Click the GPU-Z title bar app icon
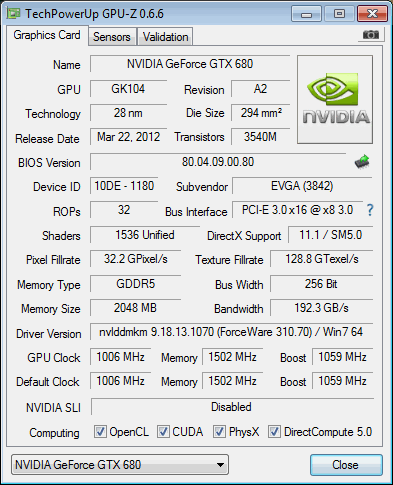The height and width of the screenshot is (485, 393). point(14,13)
